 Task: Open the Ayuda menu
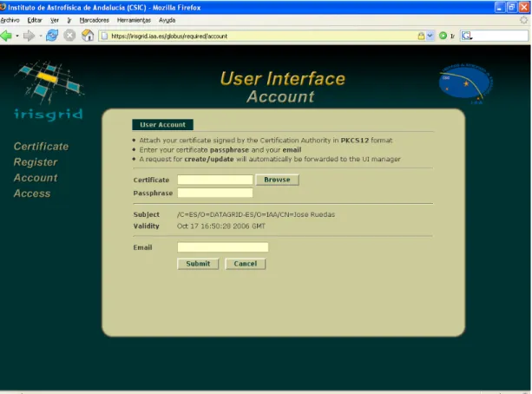pos(167,20)
